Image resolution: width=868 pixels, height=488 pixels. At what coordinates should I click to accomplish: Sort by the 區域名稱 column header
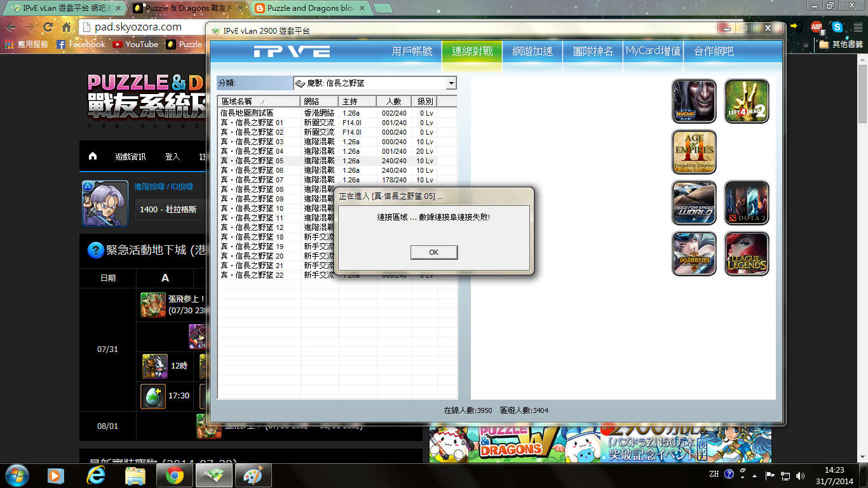[259, 101]
